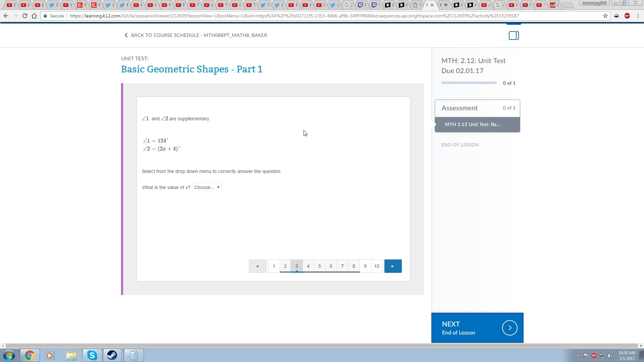This screenshot has height=362, width=644.
Task: Go to next question with blue arrow
Action: [x=393, y=266]
